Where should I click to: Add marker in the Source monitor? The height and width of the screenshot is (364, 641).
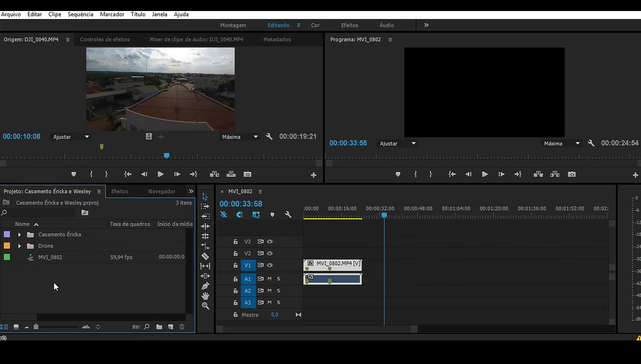(x=74, y=174)
